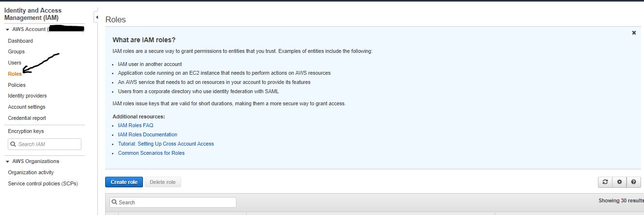
Task: Collapse the AWS Account section
Action: coord(7,30)
